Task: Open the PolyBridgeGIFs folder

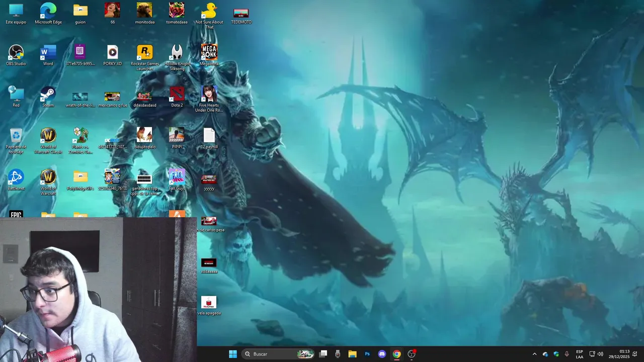Action: (x=80, y=180)
